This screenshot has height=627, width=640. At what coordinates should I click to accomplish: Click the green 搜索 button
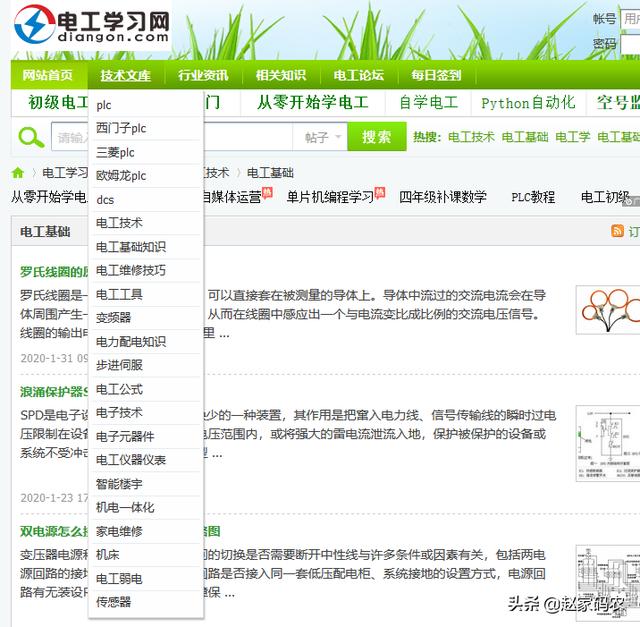(377, 137)
